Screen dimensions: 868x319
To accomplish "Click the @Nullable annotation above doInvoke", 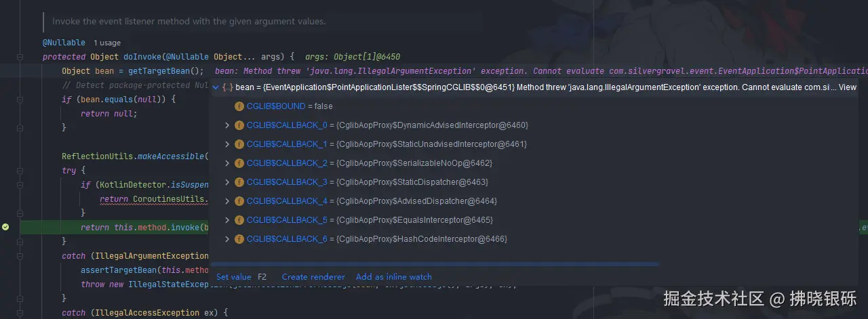I will click(x=64, y=43).
